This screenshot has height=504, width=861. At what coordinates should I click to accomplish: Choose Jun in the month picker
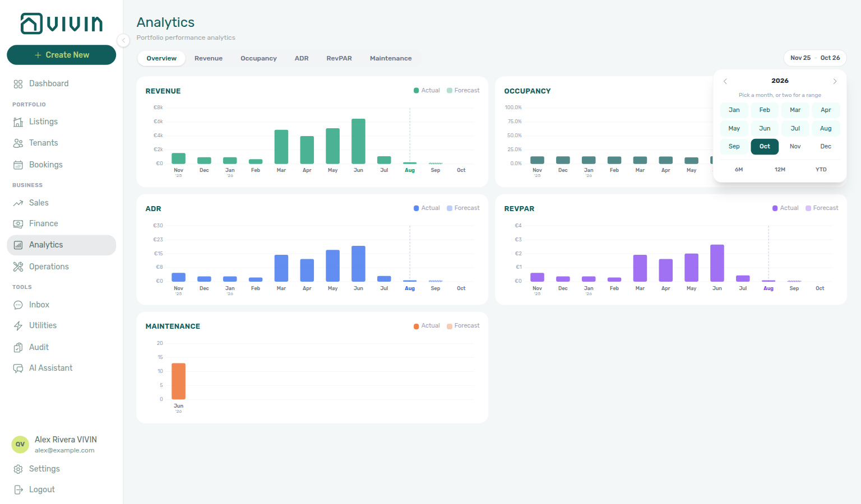tap(765, 128)
